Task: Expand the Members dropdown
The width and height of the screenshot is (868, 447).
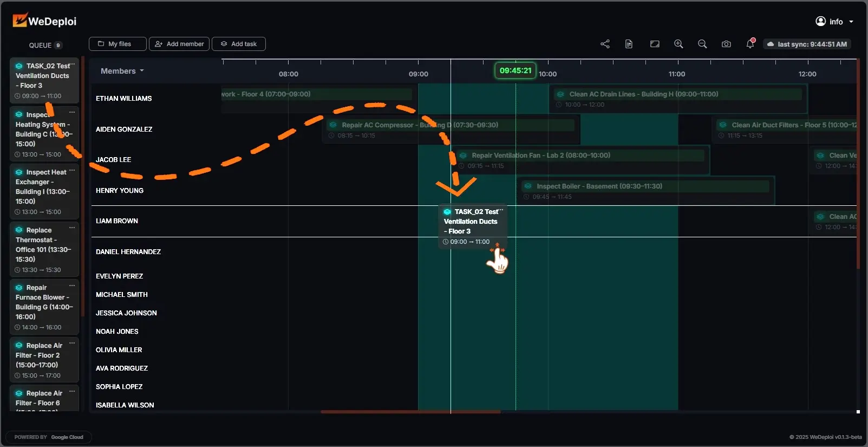Action: coord(122,71)
